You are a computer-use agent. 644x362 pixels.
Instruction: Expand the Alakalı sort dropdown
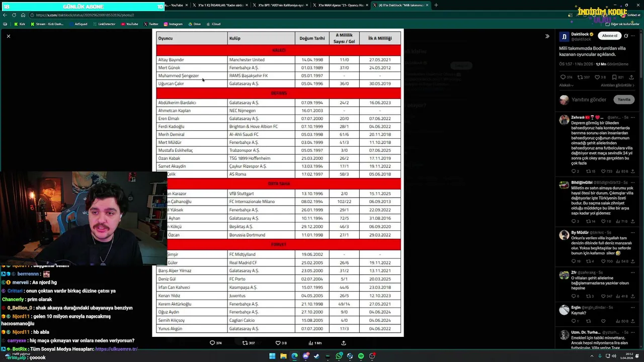pos(567,85)
